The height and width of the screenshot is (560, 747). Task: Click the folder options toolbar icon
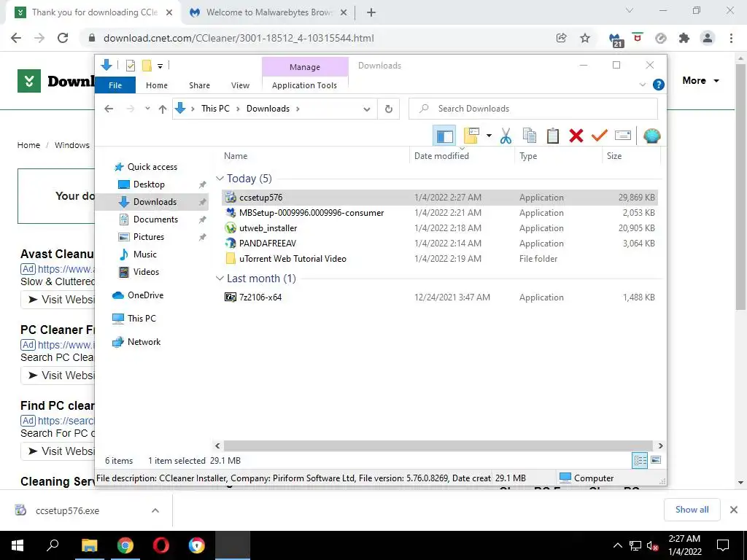[x=471, y=136]
